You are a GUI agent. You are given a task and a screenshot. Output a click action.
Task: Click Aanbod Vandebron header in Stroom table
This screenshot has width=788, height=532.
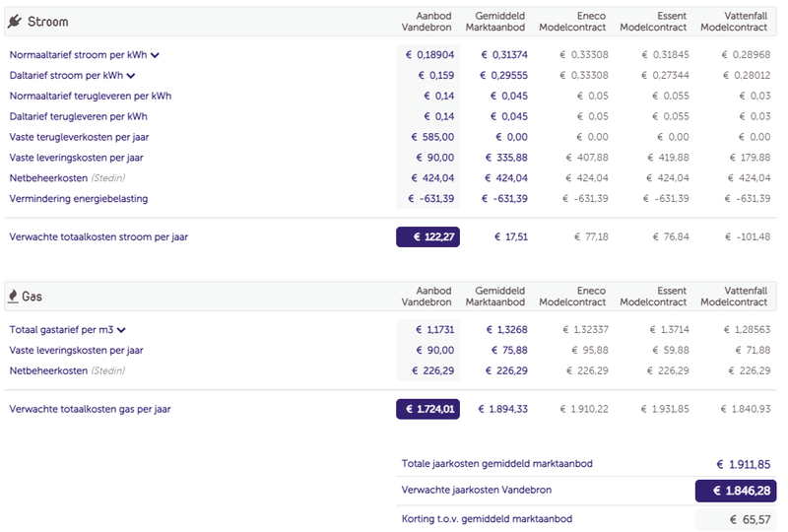coord(427,22)
